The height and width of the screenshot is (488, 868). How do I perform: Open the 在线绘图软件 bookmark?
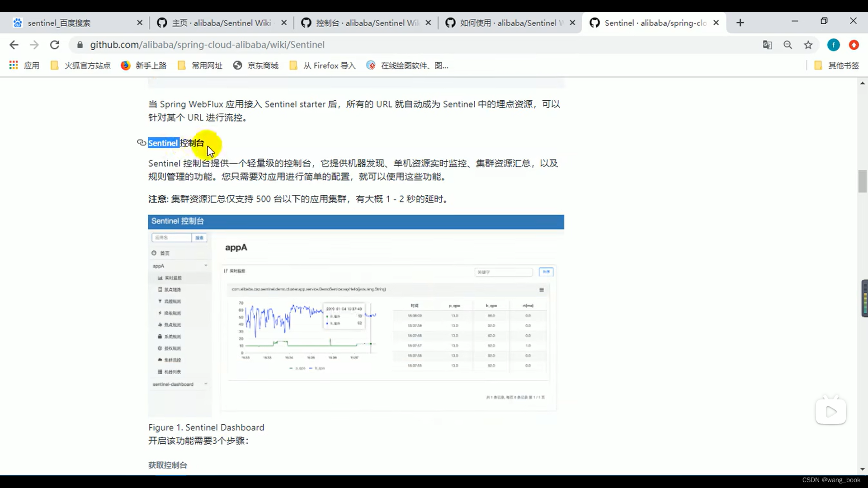click(407, 66)
